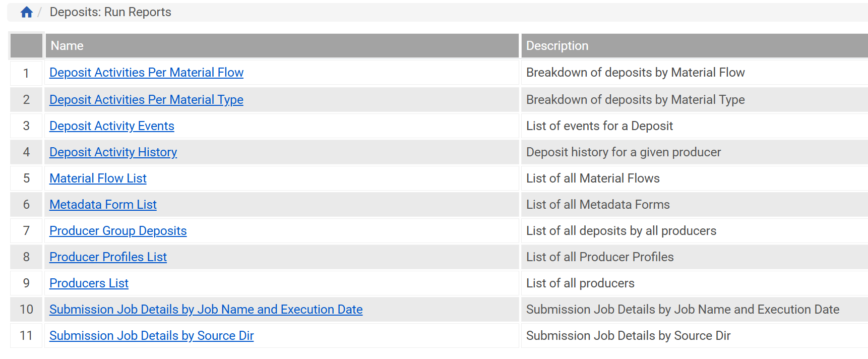Image resolution: width=868 pixels, height=359 pixels.
Task: Open the Producer Profiles List report
Action: pyautogui.click(x=108, y=257)
